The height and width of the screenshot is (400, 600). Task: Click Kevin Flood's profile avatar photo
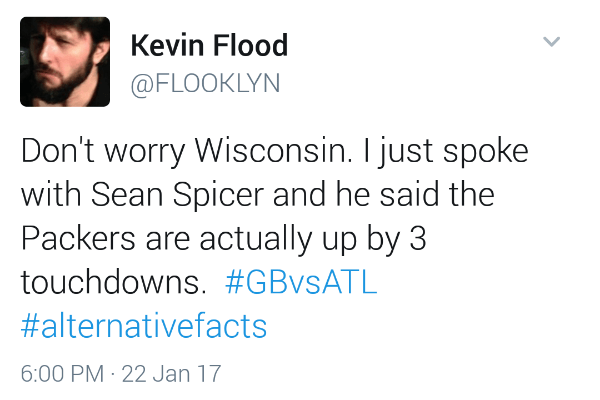click(x=65, y=62)
